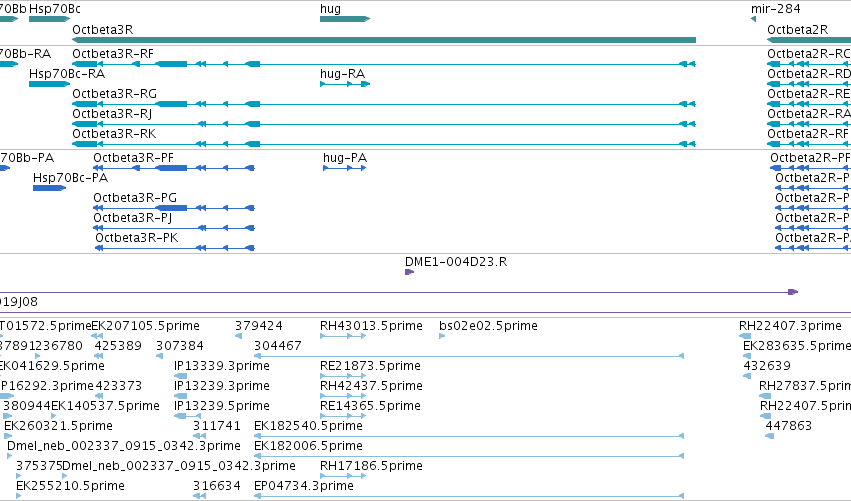Select EST IP13239.5prime
851x501 pixels.
pos(221,406)
